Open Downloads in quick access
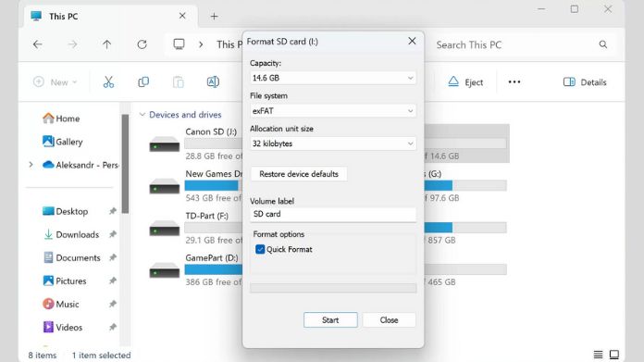The width and height of the screenshot is (644, 362). [71, 234]
